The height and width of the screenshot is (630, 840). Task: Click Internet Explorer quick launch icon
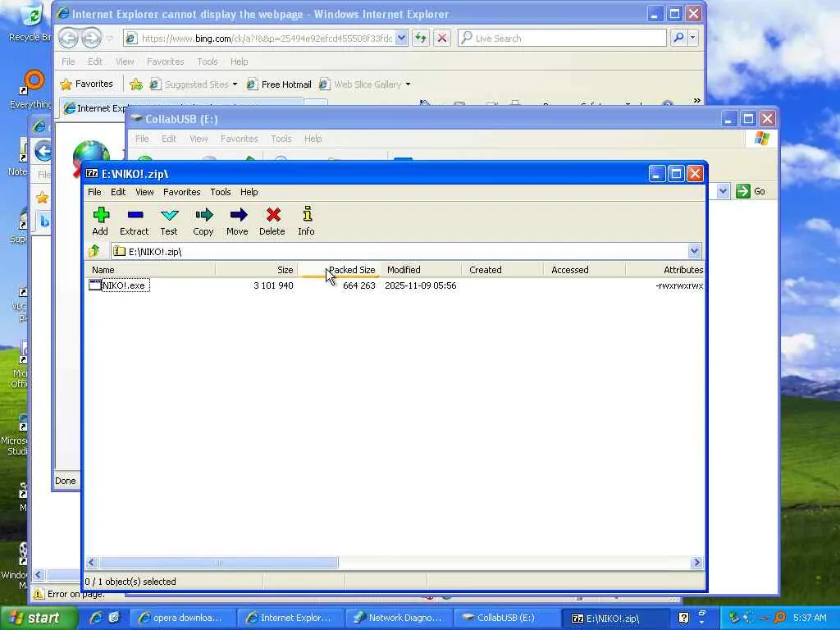[97, 618]
